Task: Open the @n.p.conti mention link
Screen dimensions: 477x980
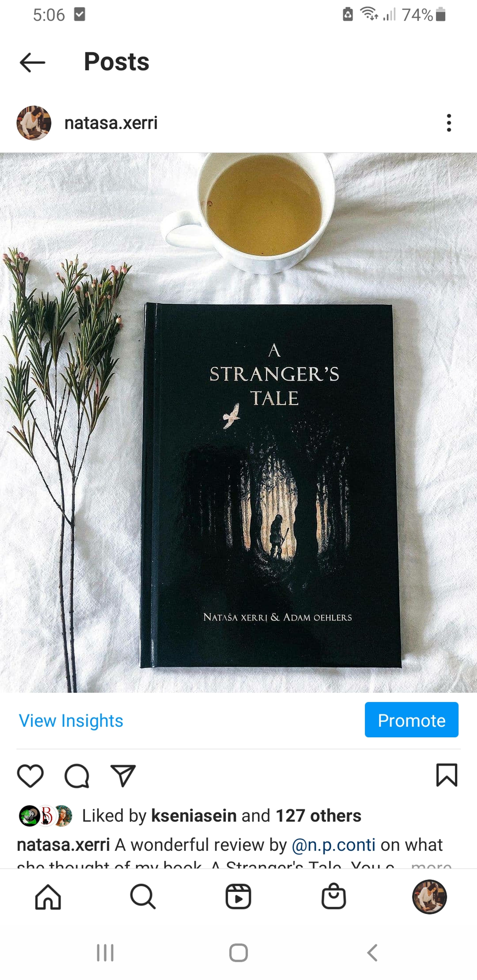Action: coord(334,845)
